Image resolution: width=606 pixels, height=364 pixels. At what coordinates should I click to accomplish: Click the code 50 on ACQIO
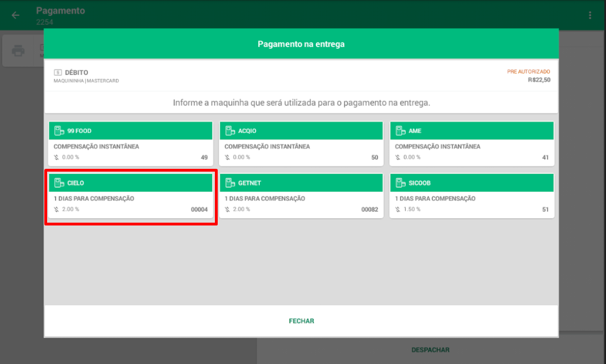374,157
